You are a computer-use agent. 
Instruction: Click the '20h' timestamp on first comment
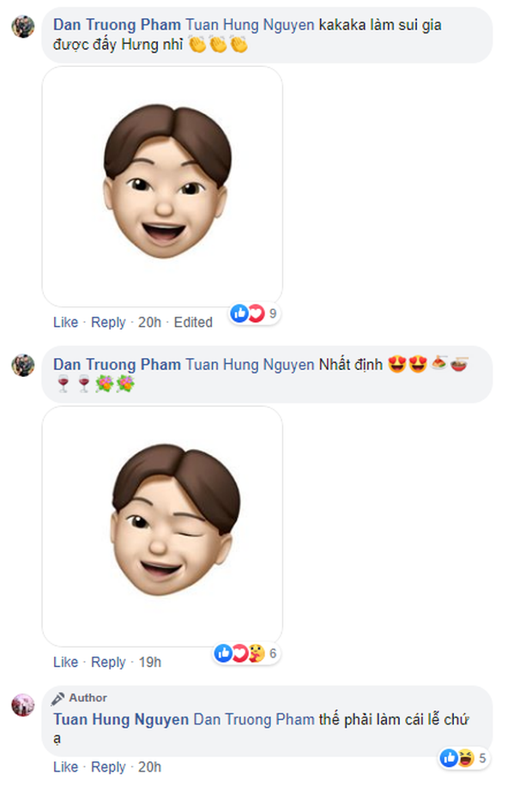coord(149,322)
